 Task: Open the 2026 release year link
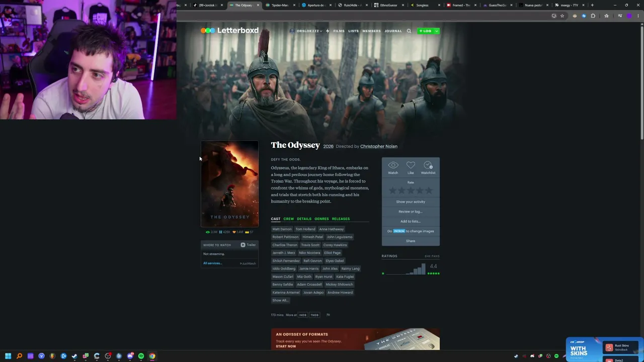[328, 146]
